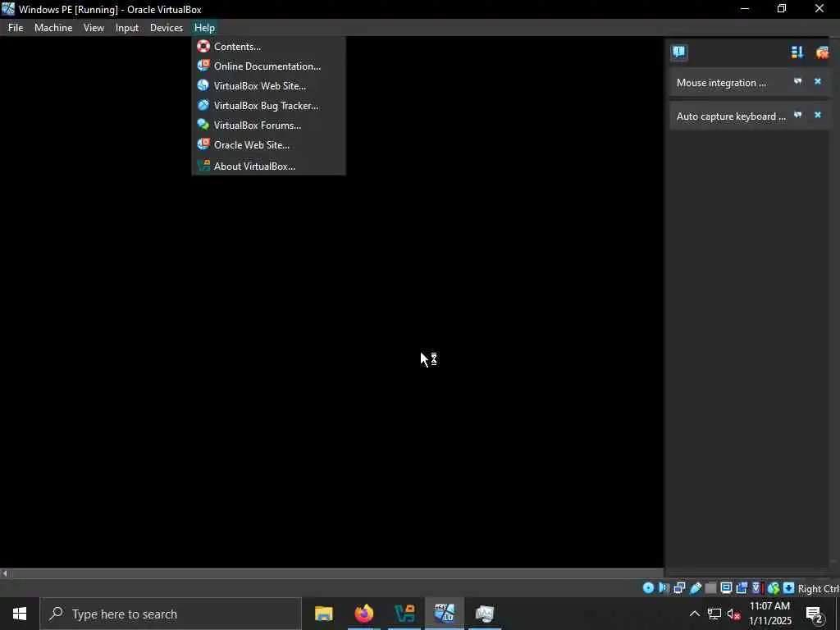Launch Firefox from the taskbar
Image resolution: width=840 pixels, height=630 pixels.
click(x=364, y=614)
